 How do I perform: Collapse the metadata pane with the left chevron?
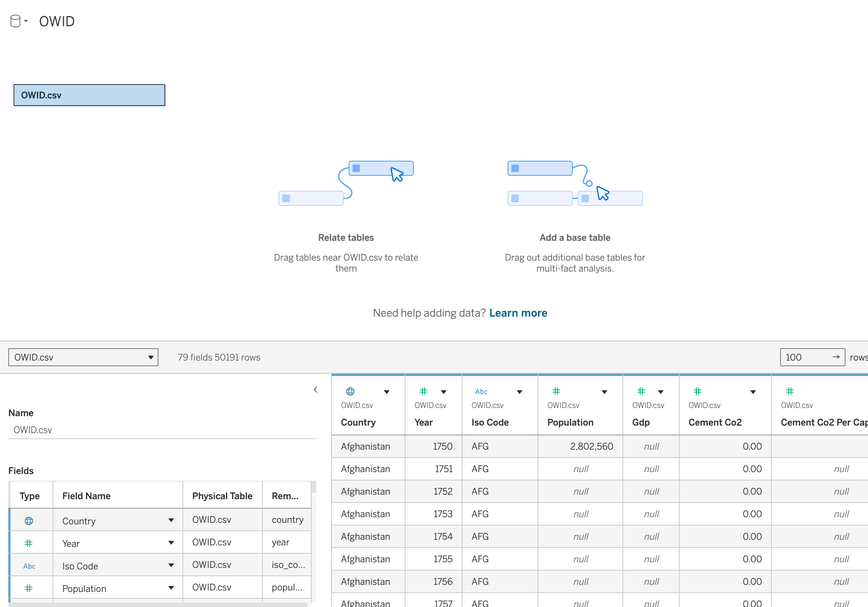click(316, 390)
